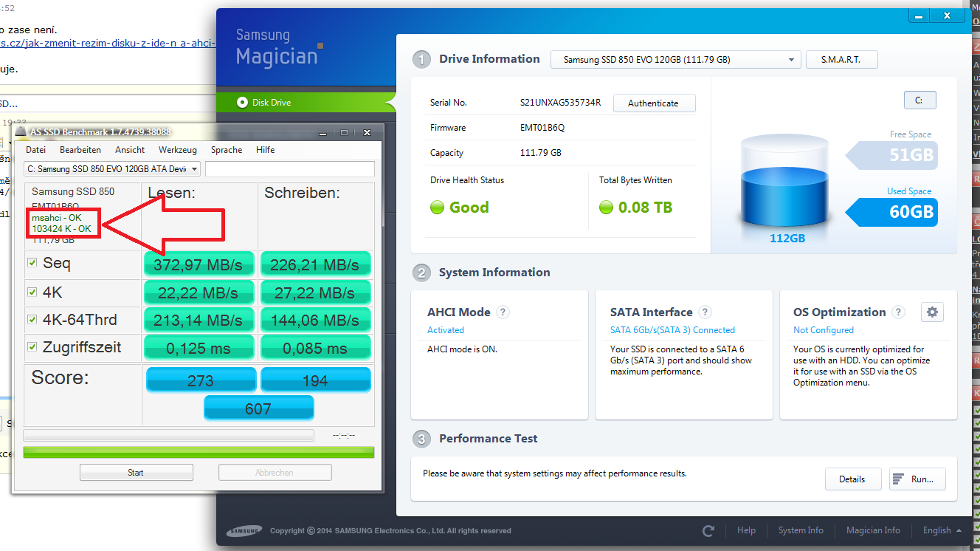Select the C: drive button
980x551 pixels.
coord(919,100)
